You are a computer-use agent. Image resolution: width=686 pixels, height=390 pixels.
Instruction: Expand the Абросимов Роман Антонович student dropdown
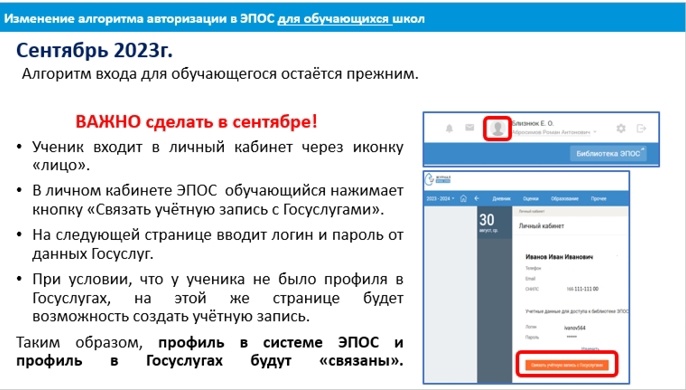tap(554, 132)
